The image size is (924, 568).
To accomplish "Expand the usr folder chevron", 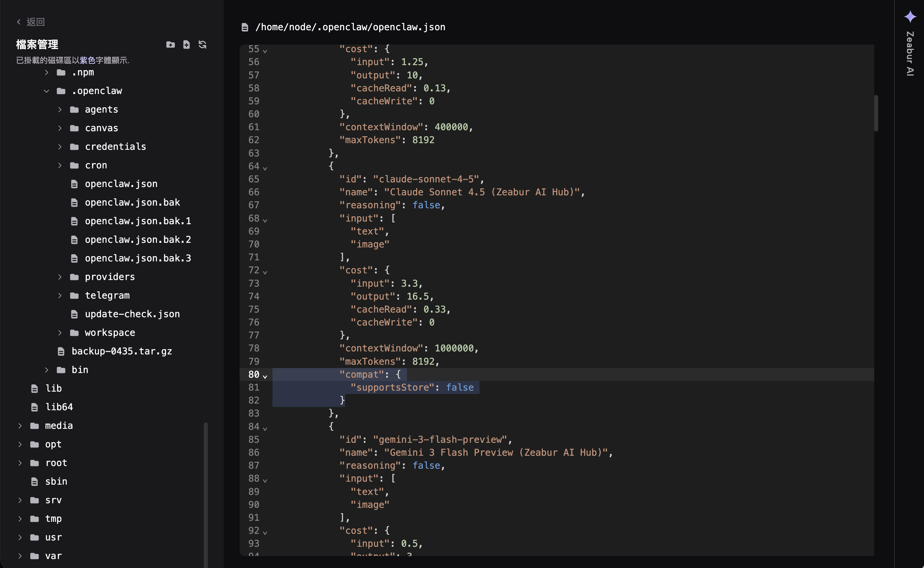I will pyautogui.click(x=20, y=537).
